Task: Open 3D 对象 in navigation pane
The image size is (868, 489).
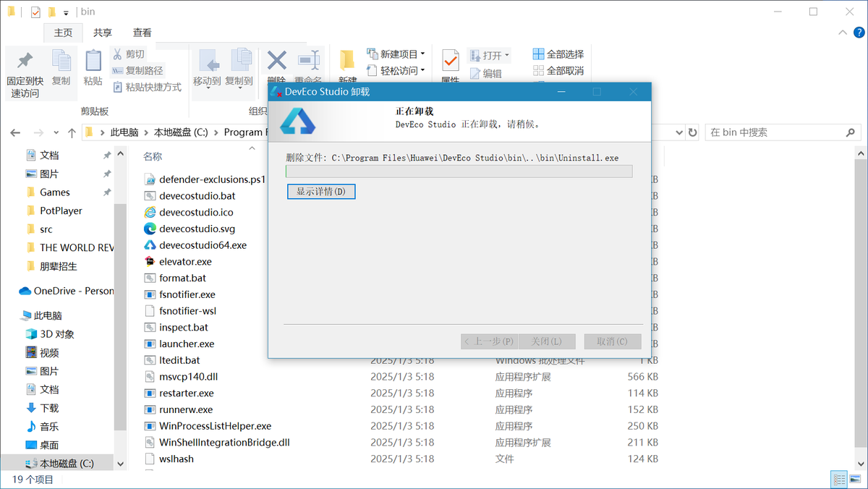Action: [57, 334]
